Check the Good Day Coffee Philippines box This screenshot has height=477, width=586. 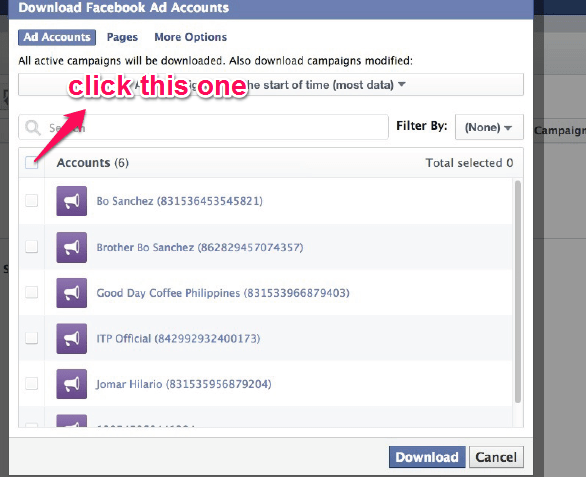[x=31, y=292]
